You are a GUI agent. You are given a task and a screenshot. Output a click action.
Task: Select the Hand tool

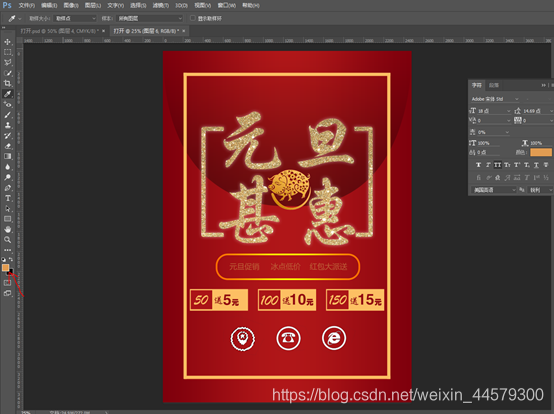[7, 229]
